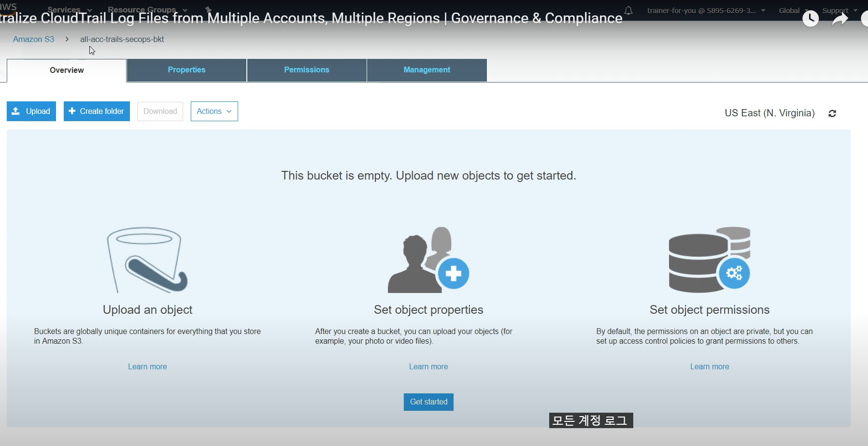Click the 'Set object properties' heading
The image size is (868, 446).
pos(428,310)
